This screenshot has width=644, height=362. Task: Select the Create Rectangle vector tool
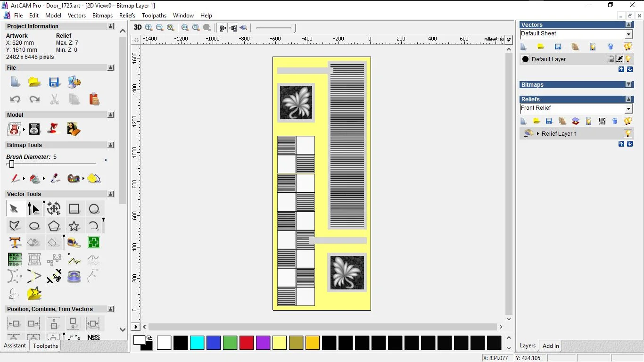click(74, 209)
